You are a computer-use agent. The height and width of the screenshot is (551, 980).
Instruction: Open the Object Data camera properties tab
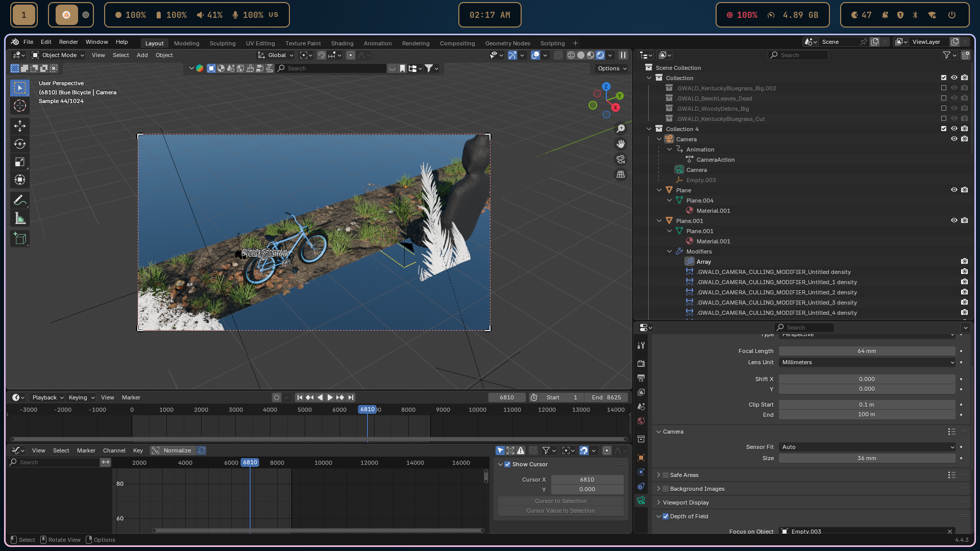641,500
